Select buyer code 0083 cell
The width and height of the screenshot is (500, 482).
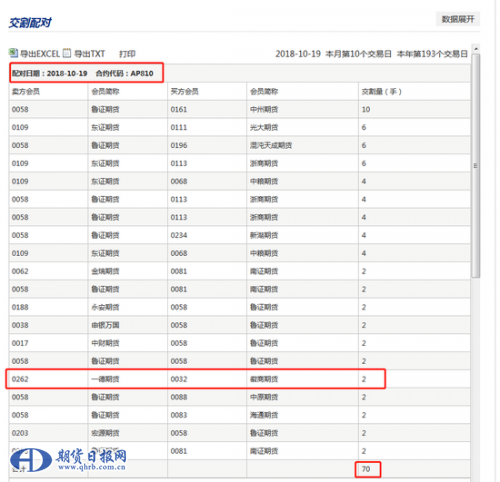pyautogui.click(x=207, y=415)
